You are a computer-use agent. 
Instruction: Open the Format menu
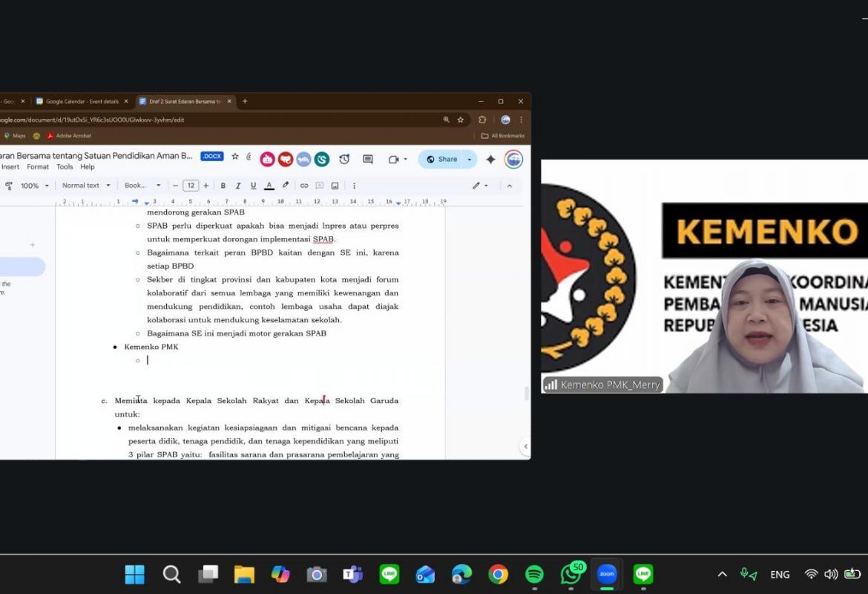pos(38,167)
